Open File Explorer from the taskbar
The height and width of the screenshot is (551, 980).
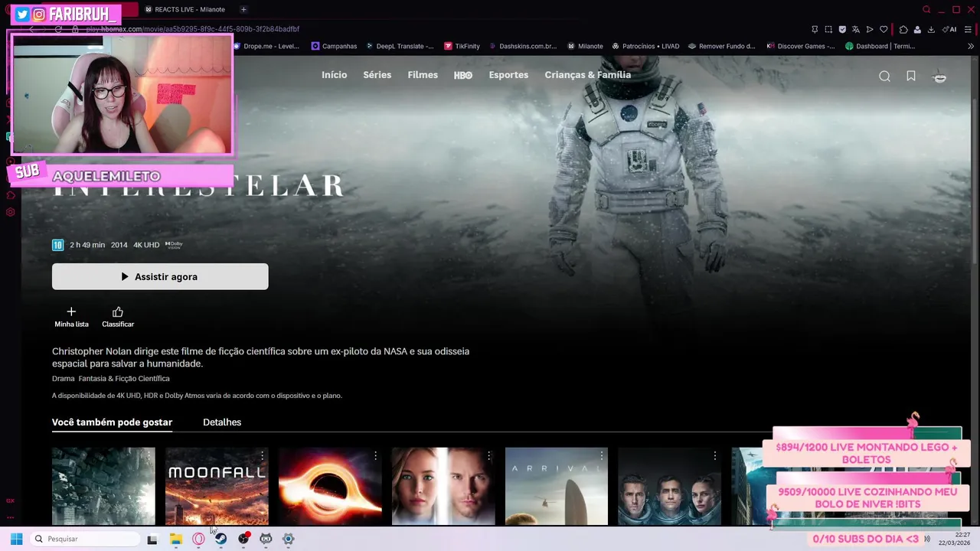(x=175, y=539)
